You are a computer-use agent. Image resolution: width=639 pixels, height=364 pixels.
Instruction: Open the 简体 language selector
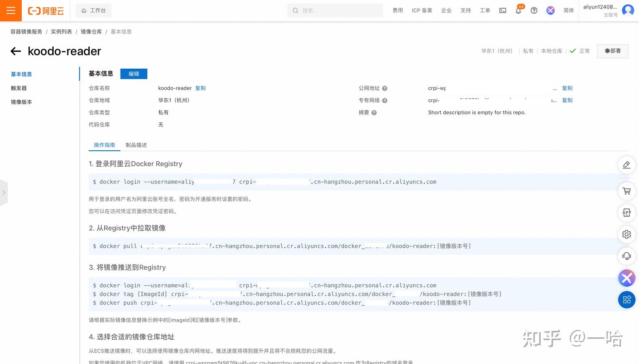pyautogui.click(x=568, y=10)
